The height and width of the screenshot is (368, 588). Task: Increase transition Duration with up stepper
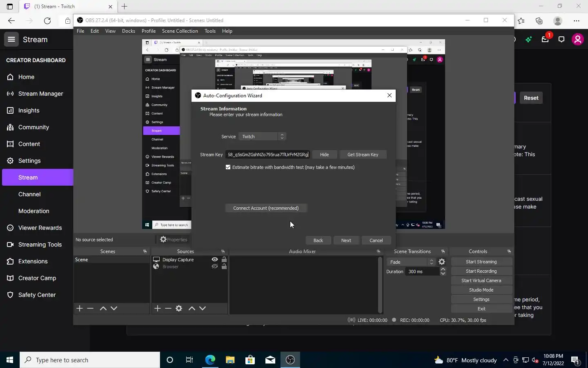[x=443, y=269]
